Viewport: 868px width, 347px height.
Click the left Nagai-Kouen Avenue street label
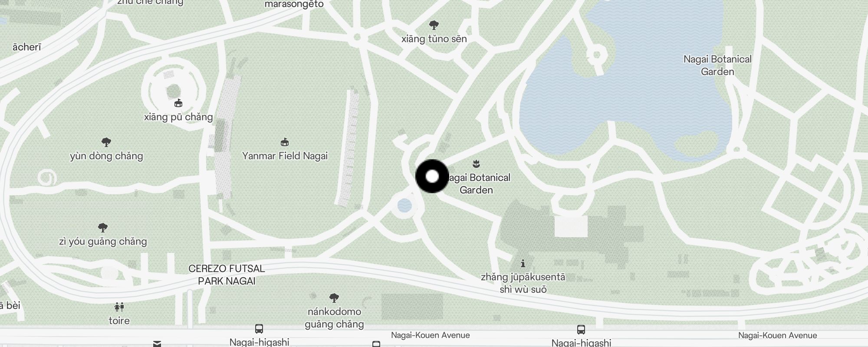pyautogui.click(x=431, y=335)
